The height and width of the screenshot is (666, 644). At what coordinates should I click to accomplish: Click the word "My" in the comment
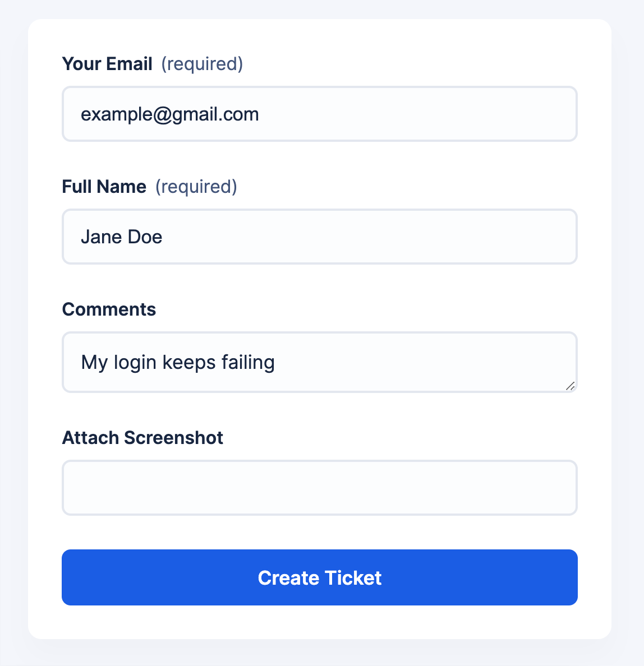pos(94,363)
